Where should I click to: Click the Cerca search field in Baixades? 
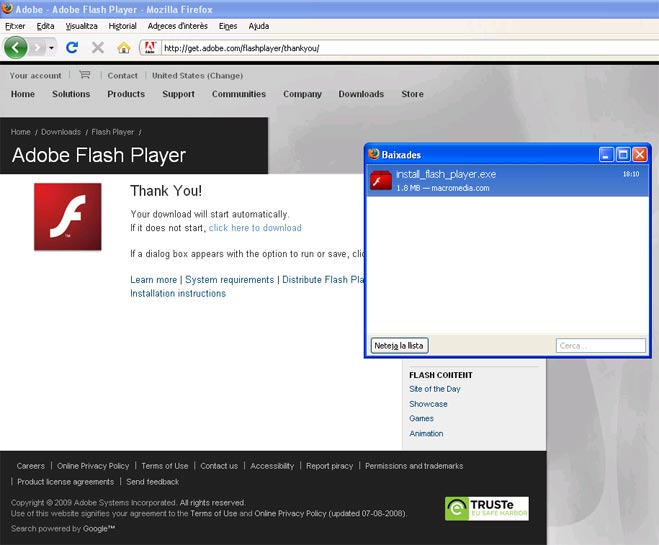pos(601,346)
